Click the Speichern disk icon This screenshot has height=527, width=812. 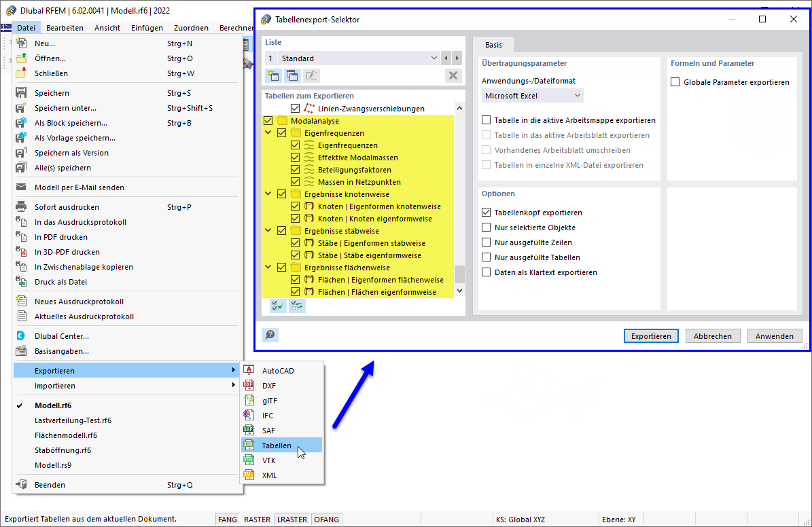click(x=21, y=92)
